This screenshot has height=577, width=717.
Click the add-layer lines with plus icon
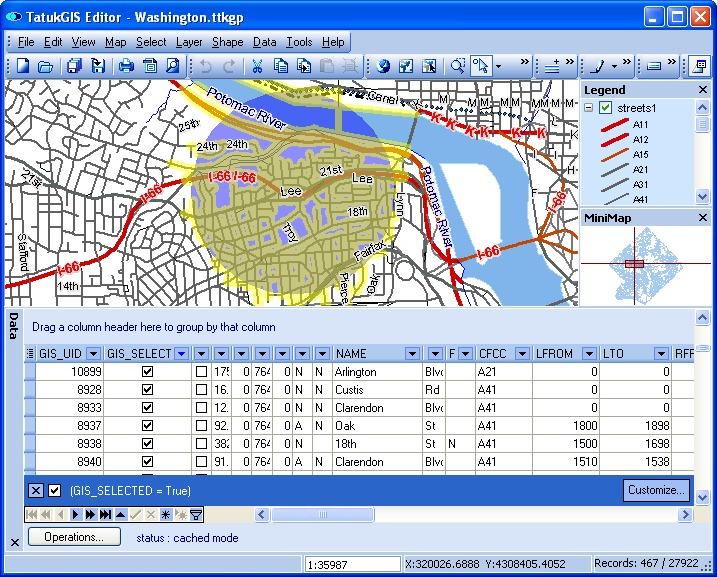[552, 66]
